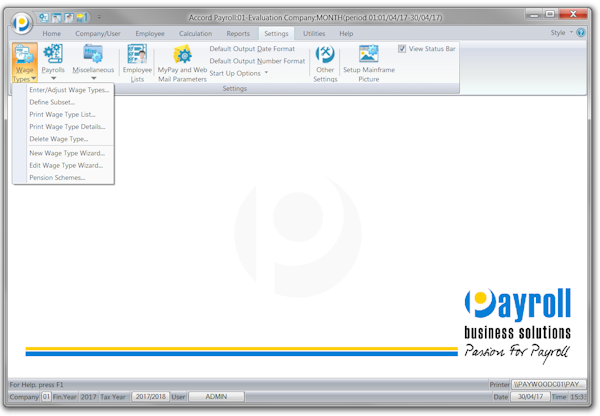Click the User ADMIN field
This screenshot has width=600, height=416.
[x=216, y=397]
